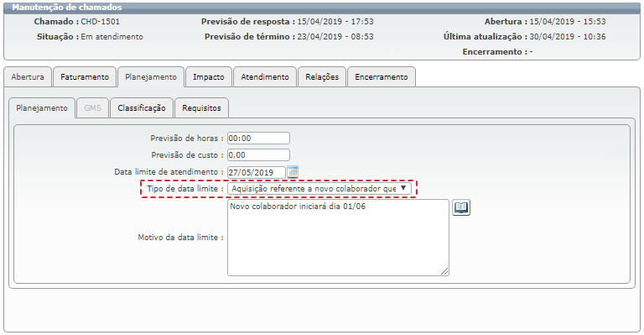Switch to the Encerramento tab
644x335 pixels.
tap(382, 77)
